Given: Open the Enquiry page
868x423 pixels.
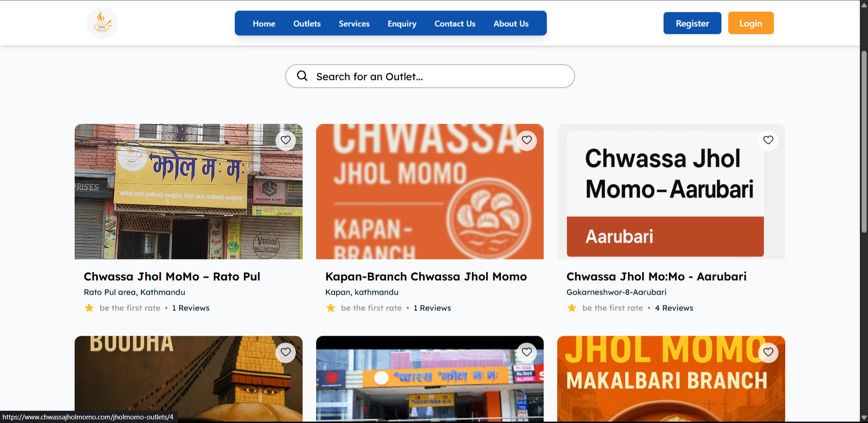Looking at the screenshot, I should click(402, 23).
